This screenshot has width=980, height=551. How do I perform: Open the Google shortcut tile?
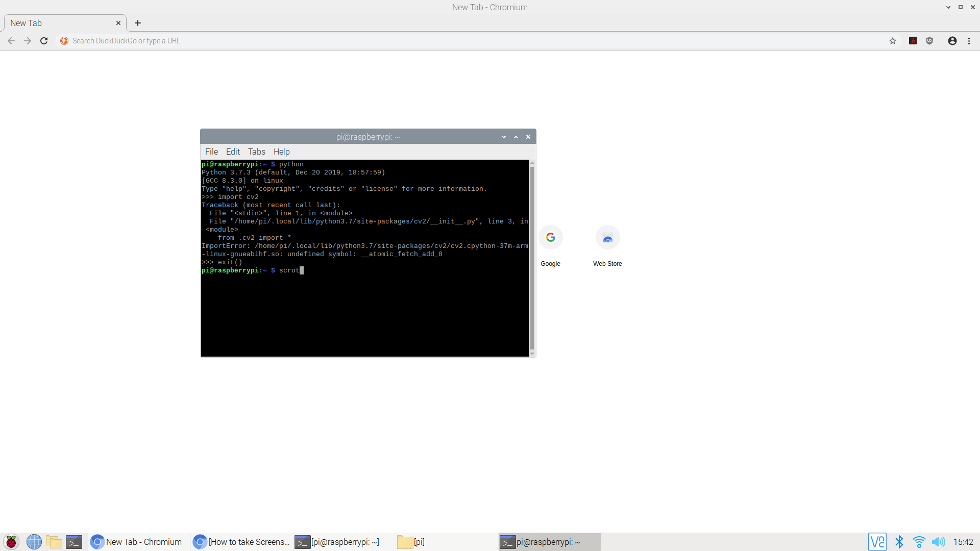(x=551, y=246)
